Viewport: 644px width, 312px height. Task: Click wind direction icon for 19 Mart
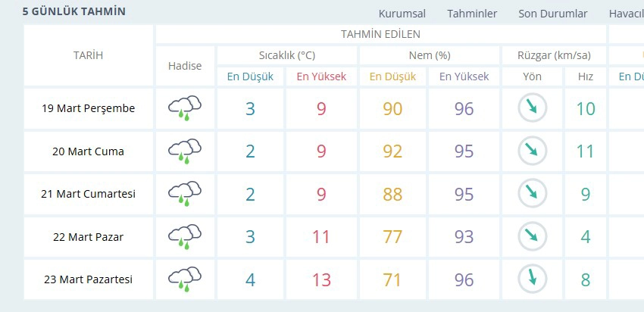point(532,108)
